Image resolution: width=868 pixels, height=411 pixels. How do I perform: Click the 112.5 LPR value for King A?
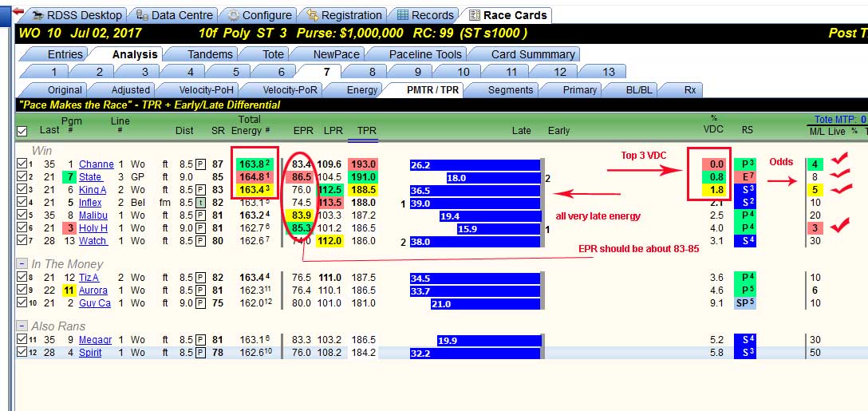click(x=330, y=190)
